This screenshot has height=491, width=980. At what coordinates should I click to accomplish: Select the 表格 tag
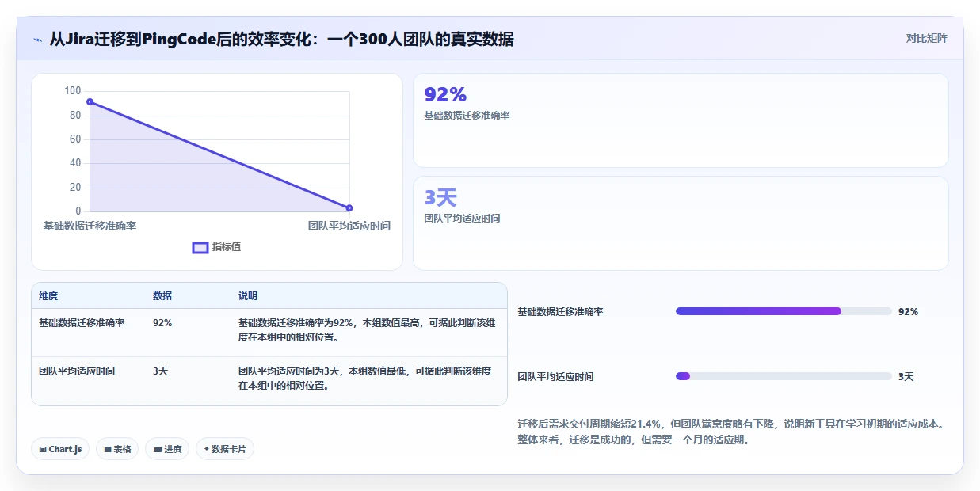tap(117, 449)
